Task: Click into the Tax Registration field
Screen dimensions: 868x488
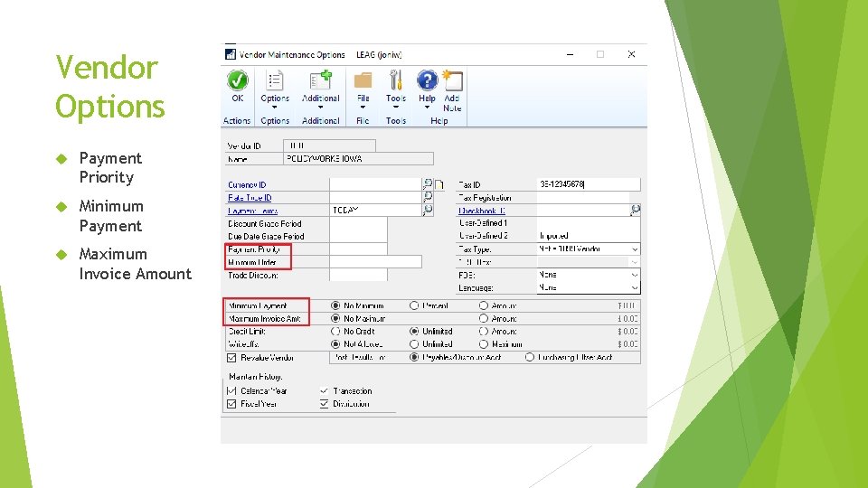Action: pos(583,198)
